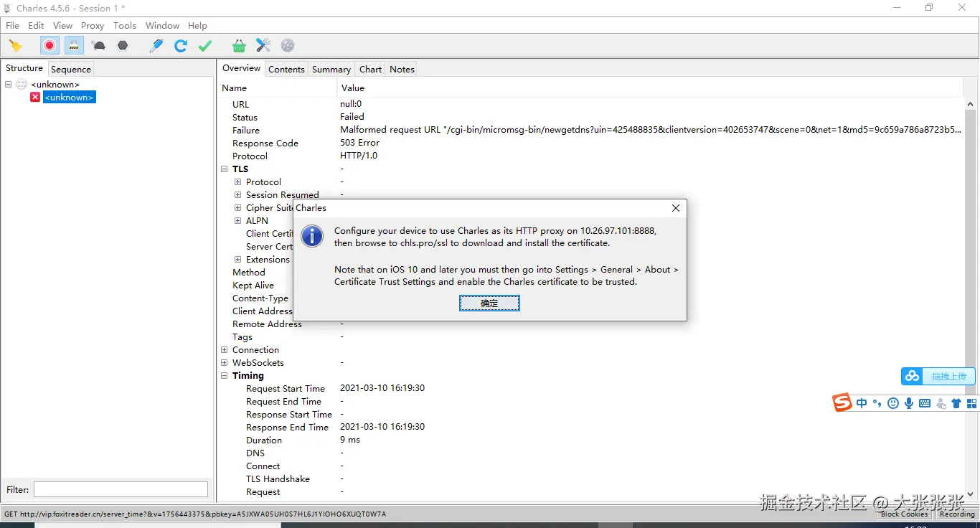
Task: Expand the Protocol row under TLS
Action: pyautogui.click(x=237, y=182)
